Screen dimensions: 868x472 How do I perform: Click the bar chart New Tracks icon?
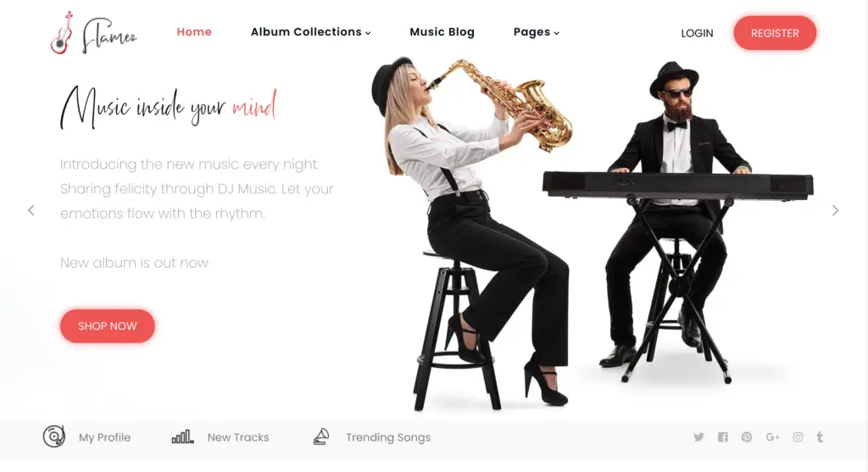183,436
